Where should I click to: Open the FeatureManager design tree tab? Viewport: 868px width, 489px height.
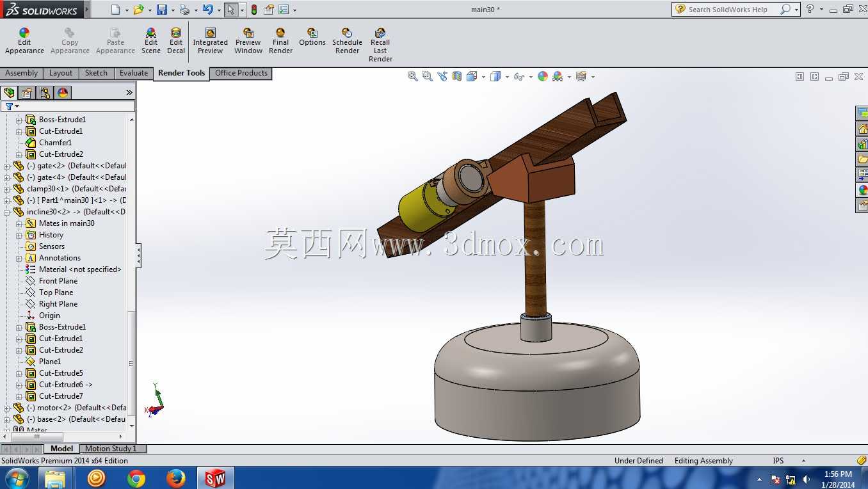click(9, 93)
